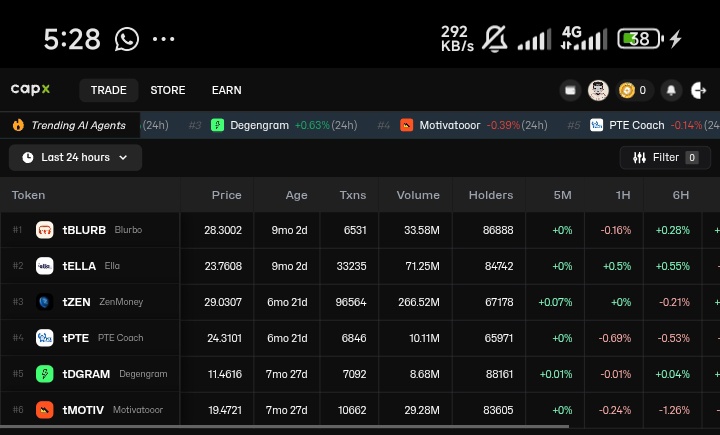This screenshot has height=435, width=720.
Task: Click tMOTIV txns 10662
Action: (x=352, y=410)
